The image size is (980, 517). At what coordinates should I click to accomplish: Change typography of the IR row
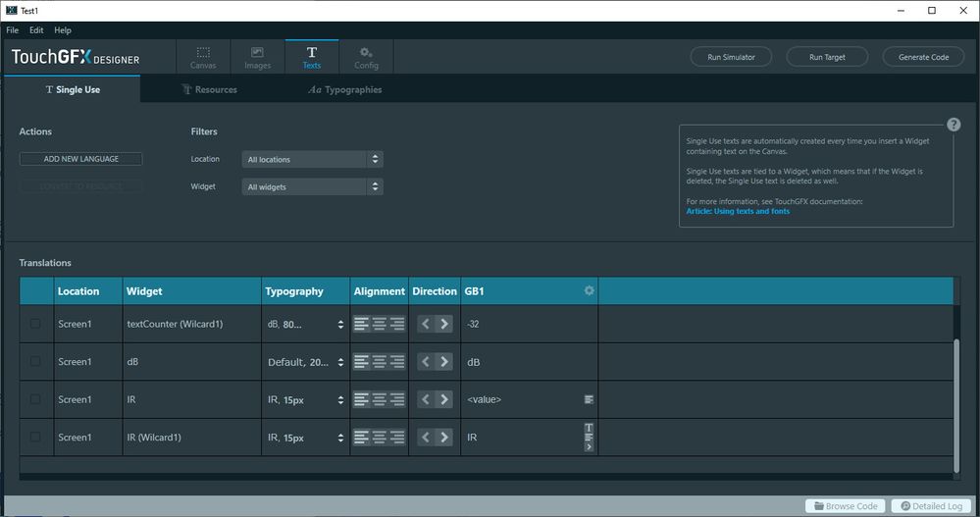(306, 400)
